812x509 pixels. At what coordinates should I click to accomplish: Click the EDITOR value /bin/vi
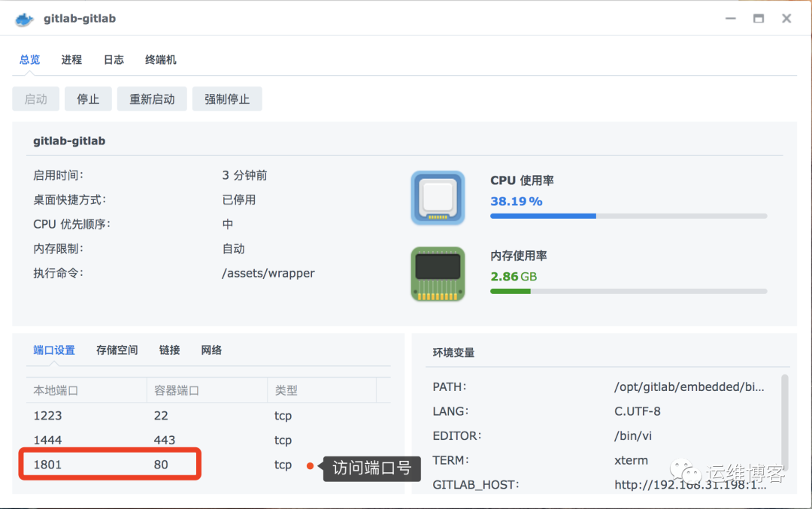(x=633, y=435)
